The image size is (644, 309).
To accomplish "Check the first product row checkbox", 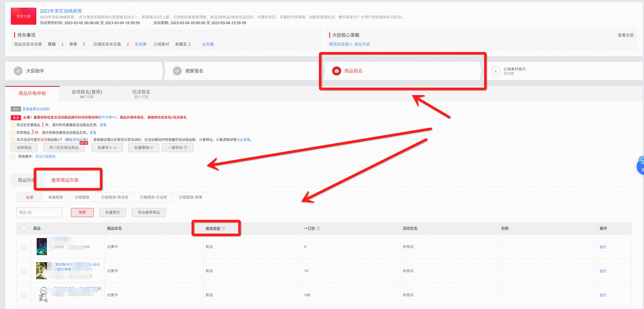I will tap(24, 247).
